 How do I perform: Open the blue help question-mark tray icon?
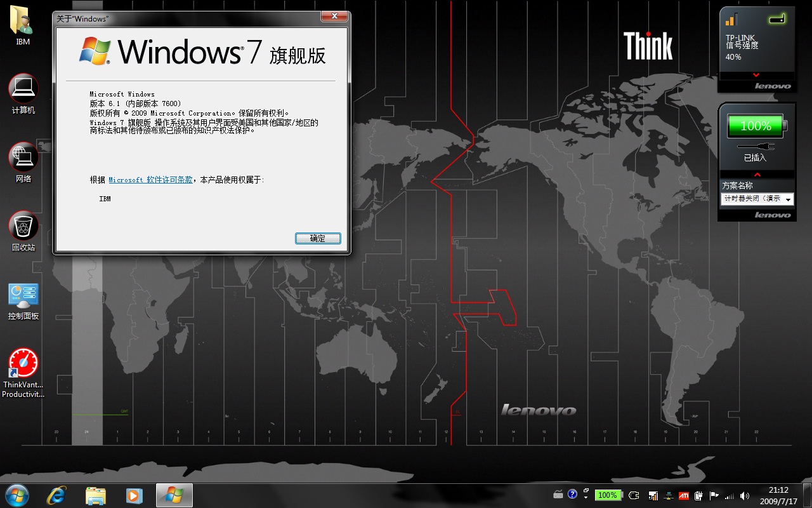[x=572, y=494]
